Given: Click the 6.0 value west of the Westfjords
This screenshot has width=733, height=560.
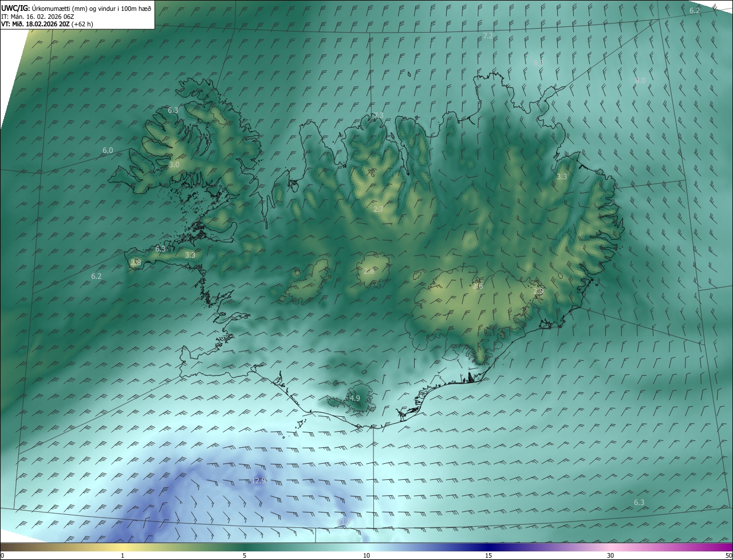Looking at the screenshot, I should tap(108, 151).
